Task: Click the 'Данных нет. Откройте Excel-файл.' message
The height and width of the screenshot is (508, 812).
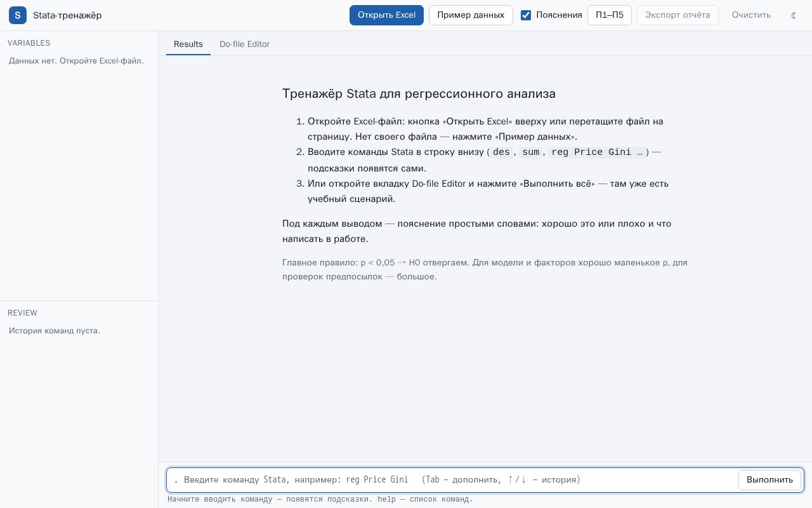Action: (76, 61)
